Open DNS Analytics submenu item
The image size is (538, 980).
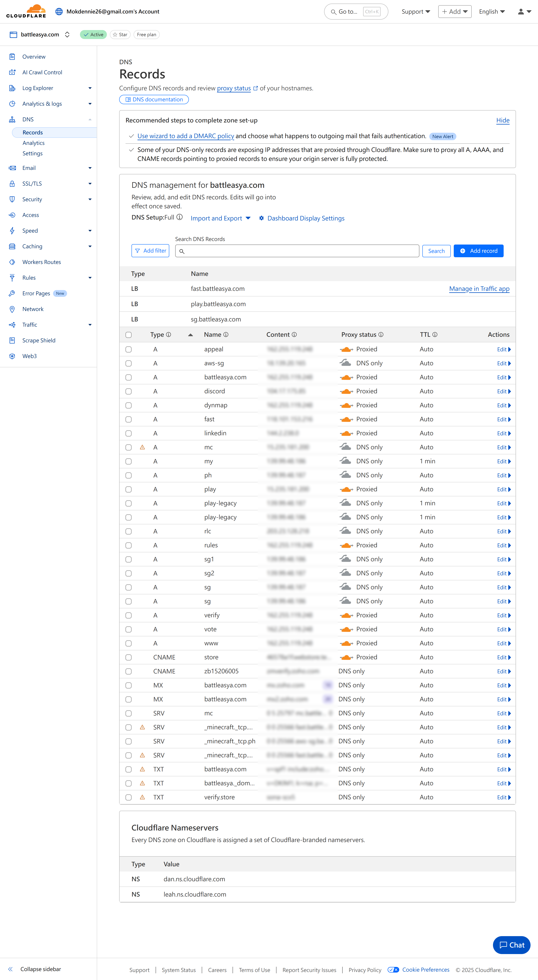[x=33, y=143]
